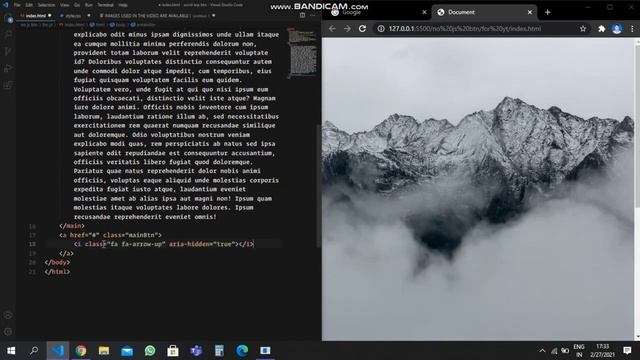Image resolution: width=640 pixels, height=360 pixels.
Task: Click the Chrome taskbar icon
Action: tap(81, 351)
